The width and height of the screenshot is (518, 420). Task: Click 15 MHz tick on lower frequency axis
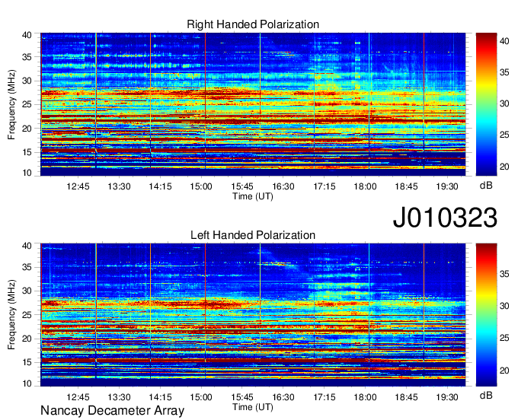[27, 363]
